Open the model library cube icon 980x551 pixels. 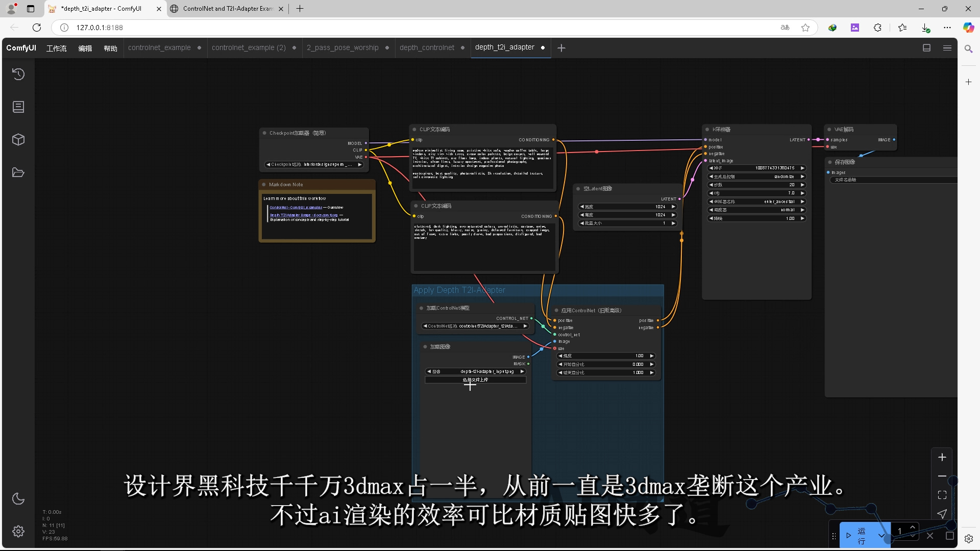click(18, 140)
